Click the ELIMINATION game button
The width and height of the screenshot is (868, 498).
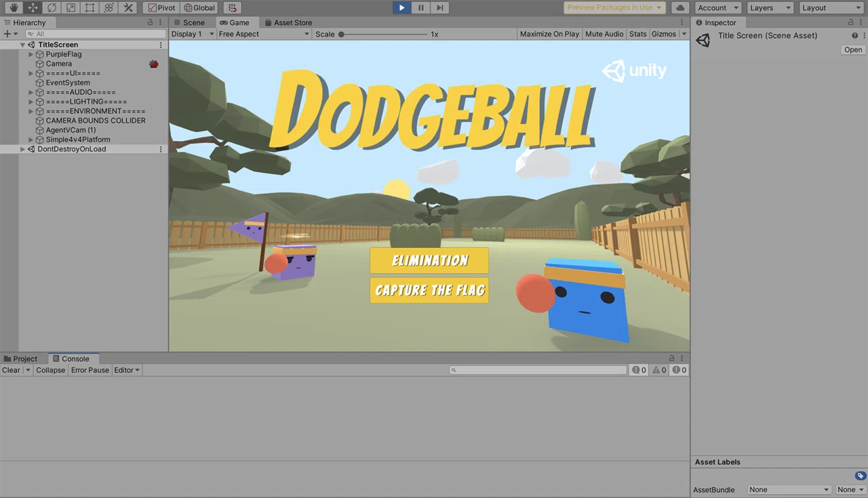coord(429,261)
